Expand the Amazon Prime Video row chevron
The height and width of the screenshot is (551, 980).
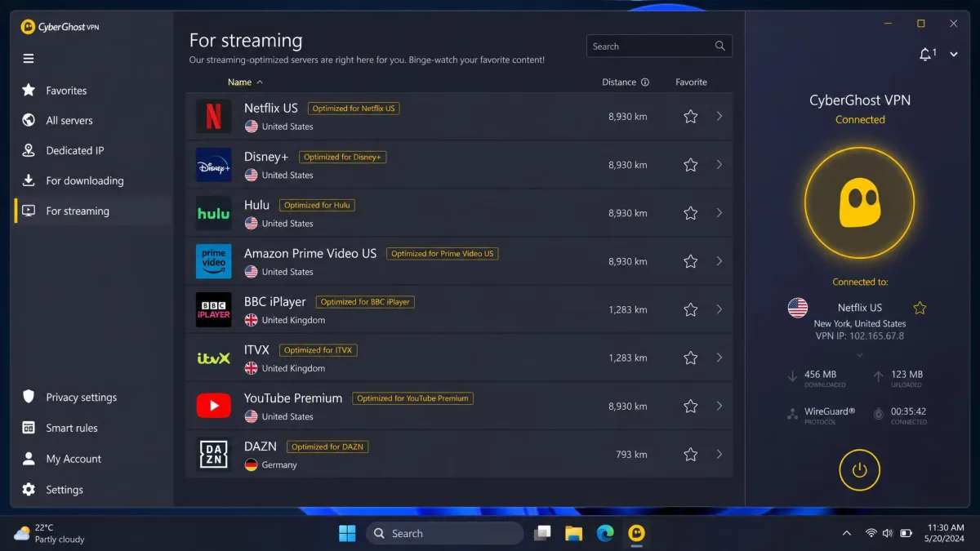pyautogui.click(x=719, y=261)
